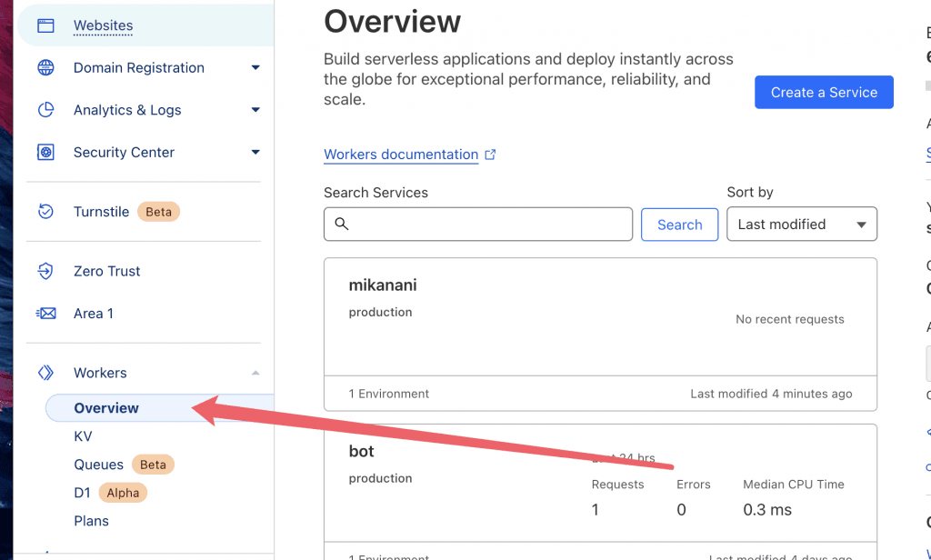
Task: Click the Workers section label
Action: pos(100,373)
